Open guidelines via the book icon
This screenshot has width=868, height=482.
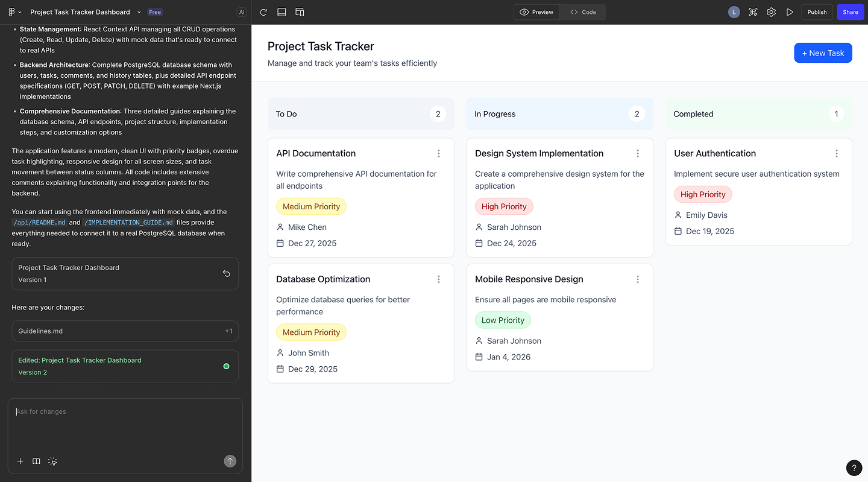(x=36, y=461)
